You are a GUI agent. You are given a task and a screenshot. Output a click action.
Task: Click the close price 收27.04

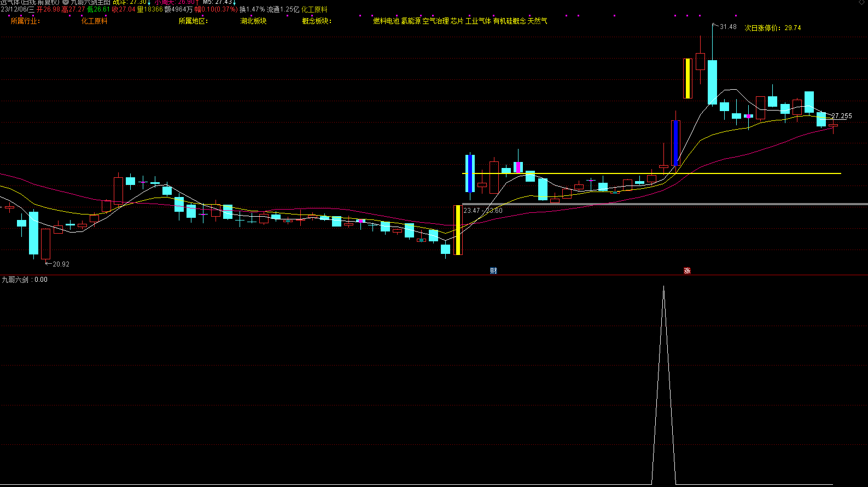point(124,9)
